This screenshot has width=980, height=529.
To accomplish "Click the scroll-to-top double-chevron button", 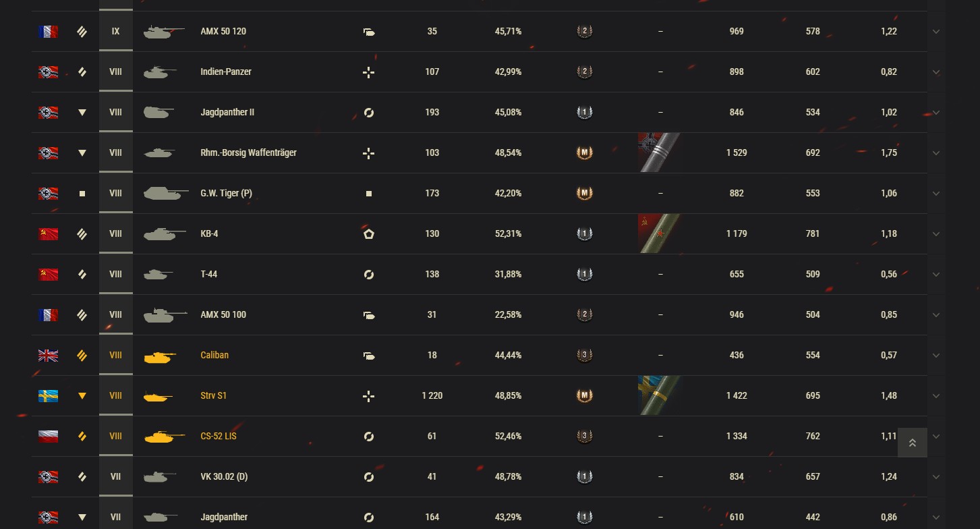I will 912,443.
